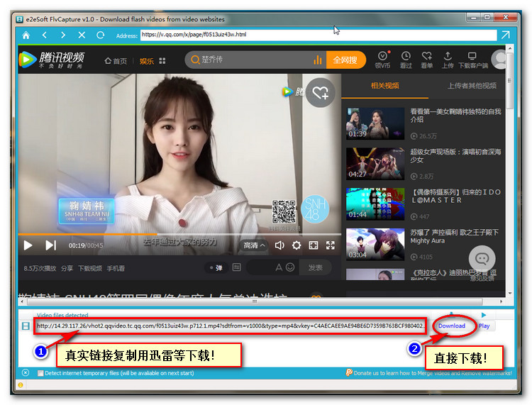The height and width of the screenshot is (405, 532).
Task: Play the detected video via Play link
Action: [x=484, y=326]
